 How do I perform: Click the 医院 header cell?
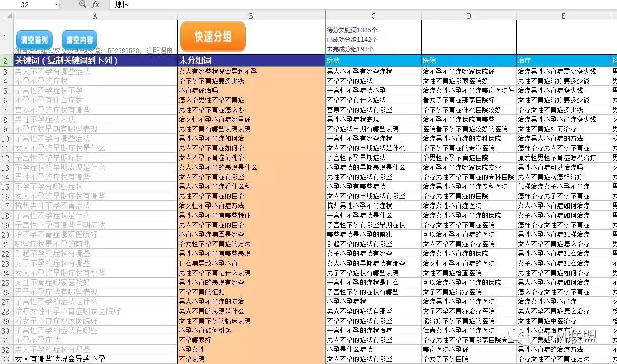(x=469, y=61)
